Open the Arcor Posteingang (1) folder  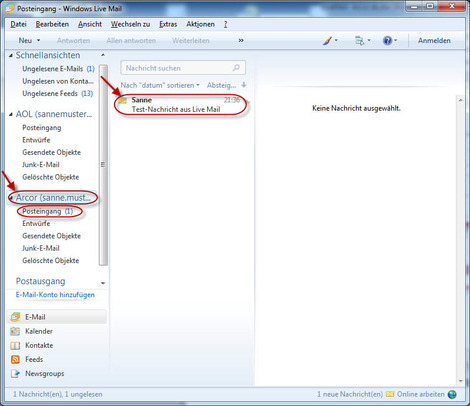click(47, 211)
